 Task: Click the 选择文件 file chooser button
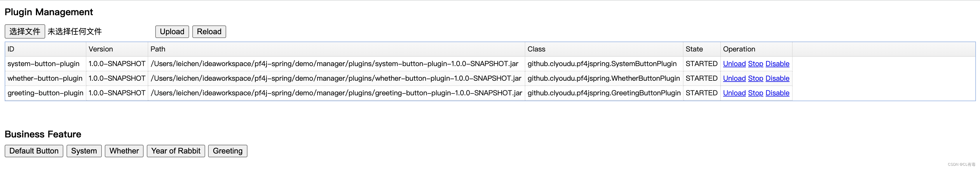pos(25,32)
